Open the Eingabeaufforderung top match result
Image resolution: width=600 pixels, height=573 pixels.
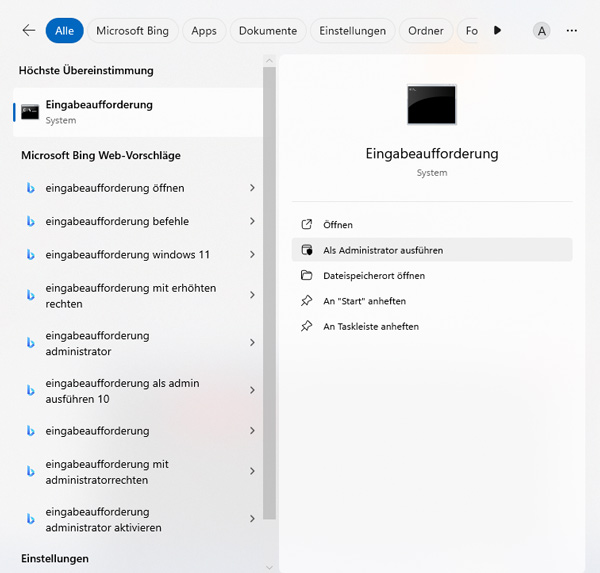[x=138, y=112]
